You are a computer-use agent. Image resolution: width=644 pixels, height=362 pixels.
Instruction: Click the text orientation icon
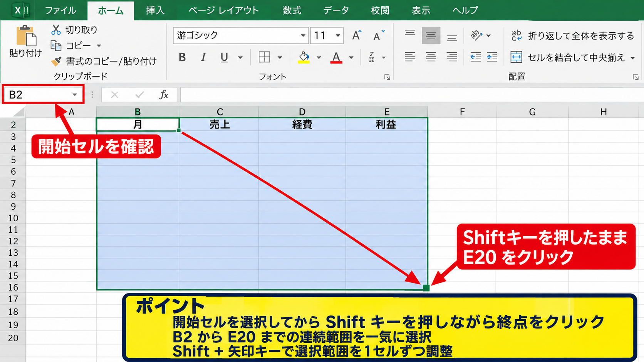(x=477, y=35)
